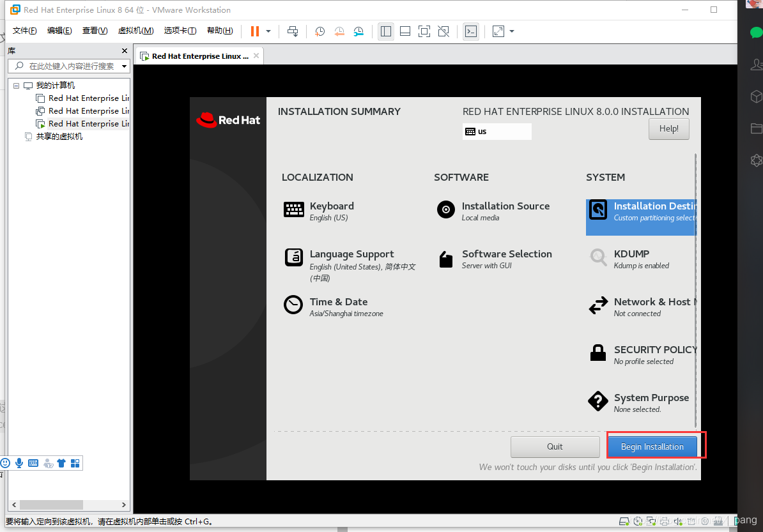This screenshot has height=532, width=763.
Task: Open the snapshot manager
Action: (358, 31)
